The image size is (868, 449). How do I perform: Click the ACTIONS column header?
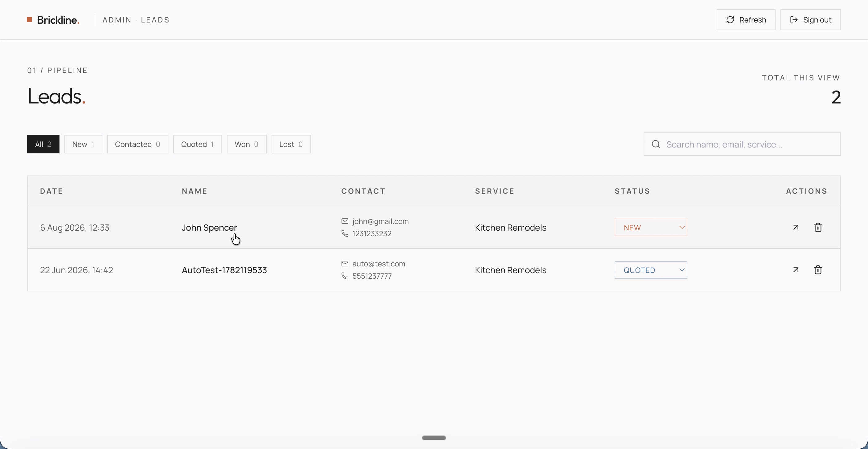click(x=807, y=191)
